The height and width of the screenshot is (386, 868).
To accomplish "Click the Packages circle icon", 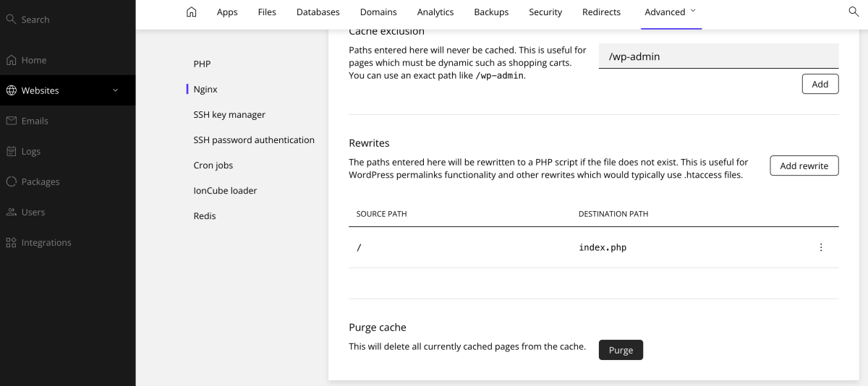I will (11, 181).
